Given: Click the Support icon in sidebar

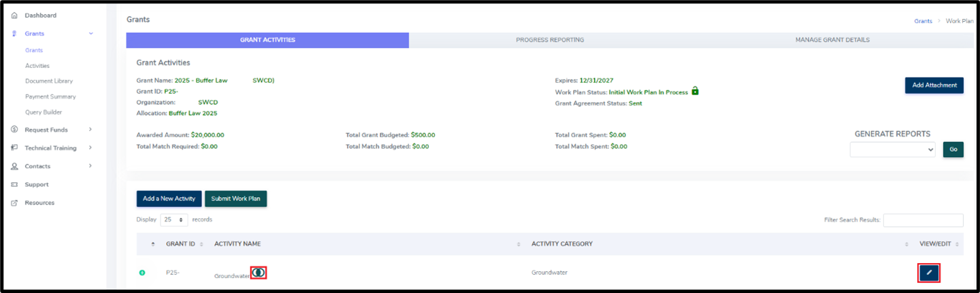Looking at the screenshot, I should point(14,184).
